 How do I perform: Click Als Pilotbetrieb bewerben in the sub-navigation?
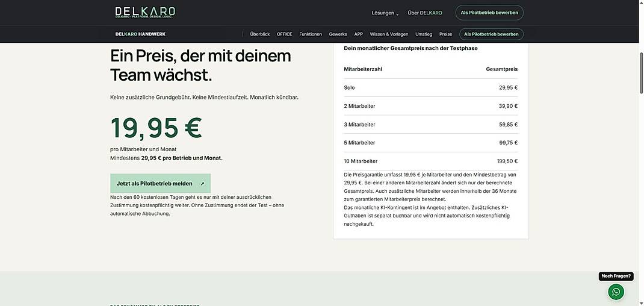491,34
